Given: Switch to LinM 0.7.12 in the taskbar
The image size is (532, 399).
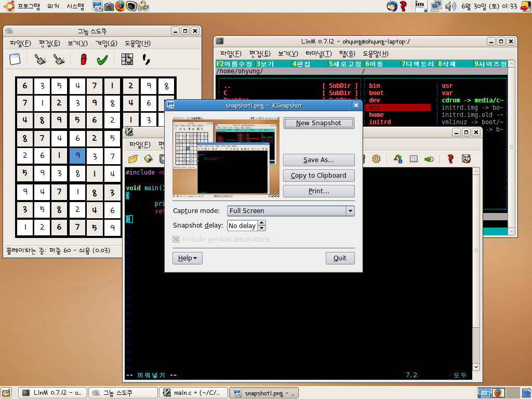Looking at the screenshot, I should click(52, 393).
